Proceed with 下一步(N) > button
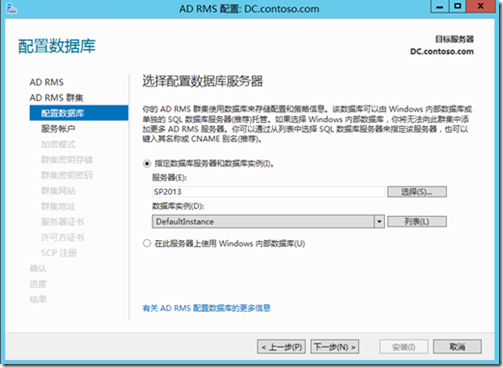This screenshot has width=503, height=368. click(335, 347)
